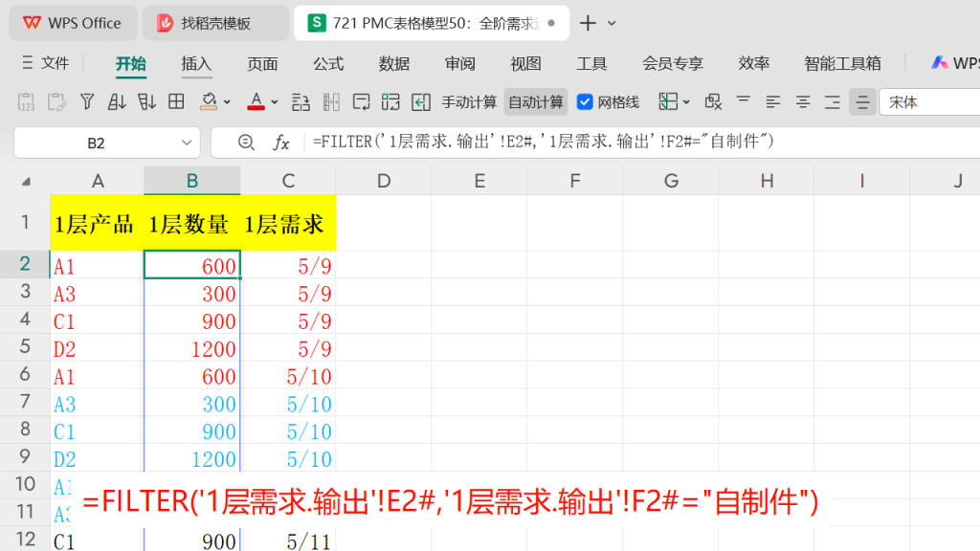Open the 智能工具箱 ribbon tab
This screenshot has height=551, width=980.
coord(842,64)
